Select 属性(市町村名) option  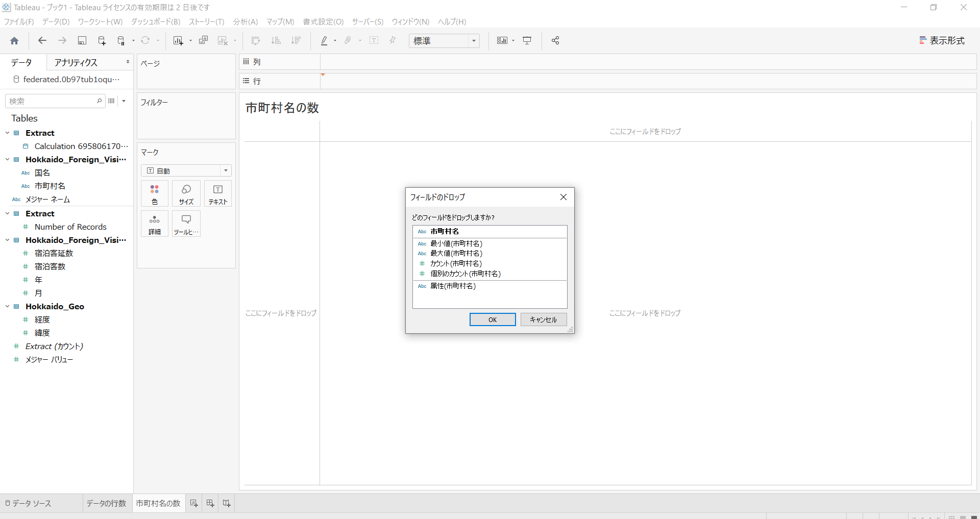pos(490,286)
